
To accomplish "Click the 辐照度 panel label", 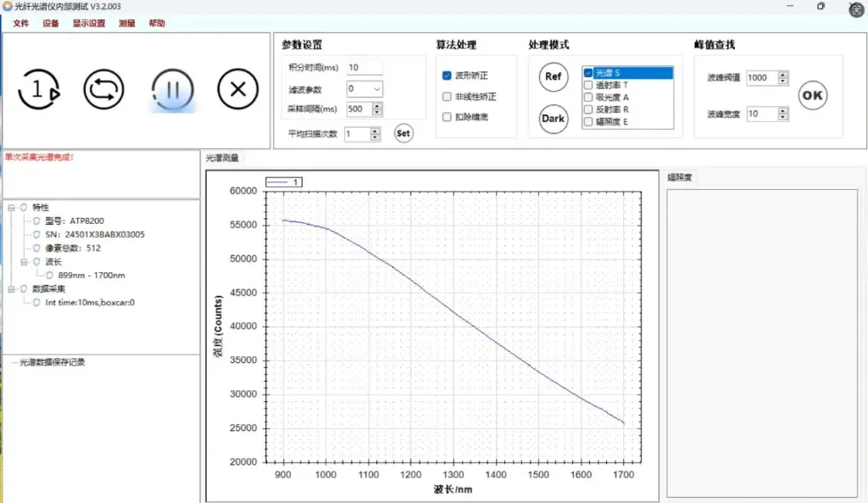I will (679, 177).
